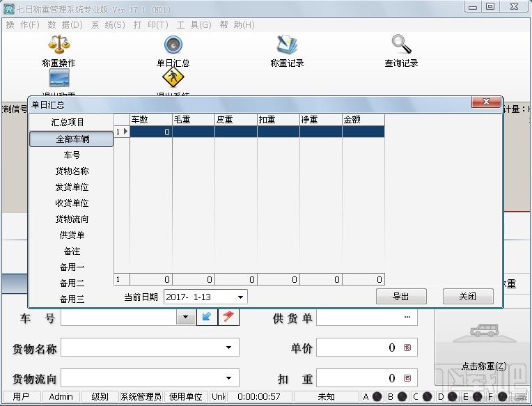Click 系统管理员 in the status bar
532x406 pixels.
[141, 396]
